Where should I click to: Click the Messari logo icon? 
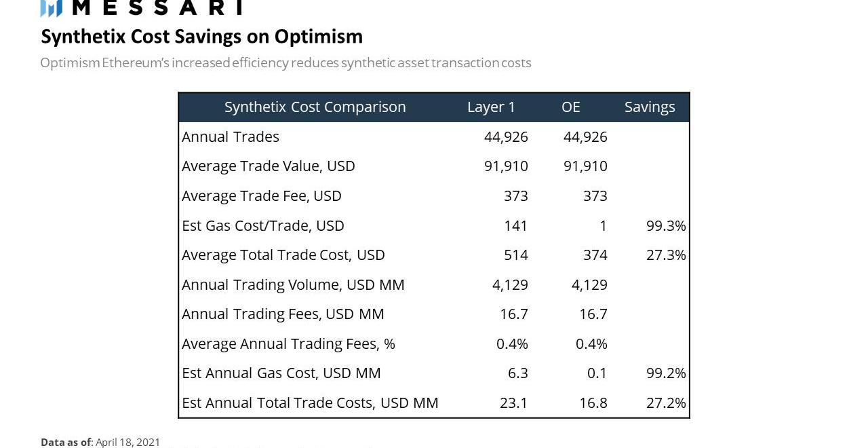coord(51,8)
